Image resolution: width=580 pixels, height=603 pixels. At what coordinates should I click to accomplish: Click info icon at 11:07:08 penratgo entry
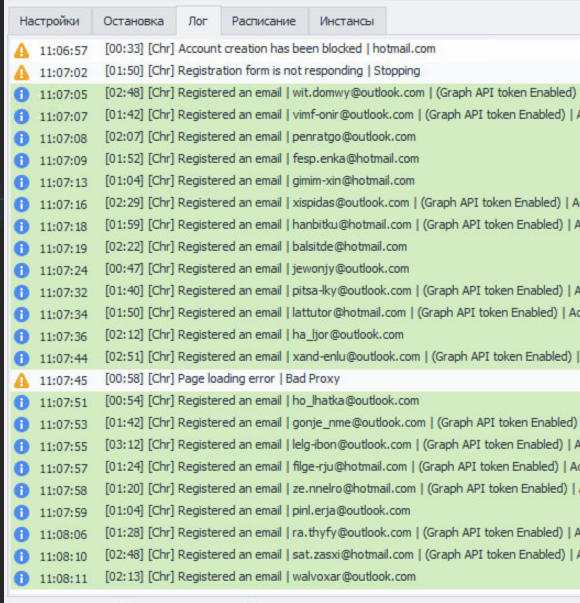(x=22, y=138)
